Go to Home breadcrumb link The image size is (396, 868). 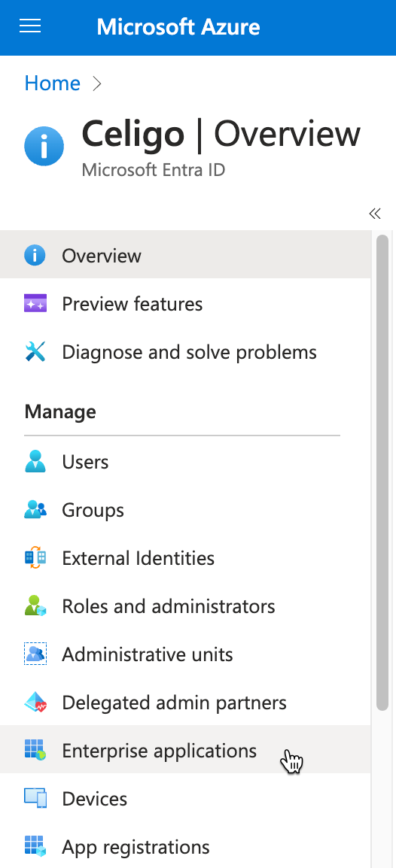[x=53, y=83]
